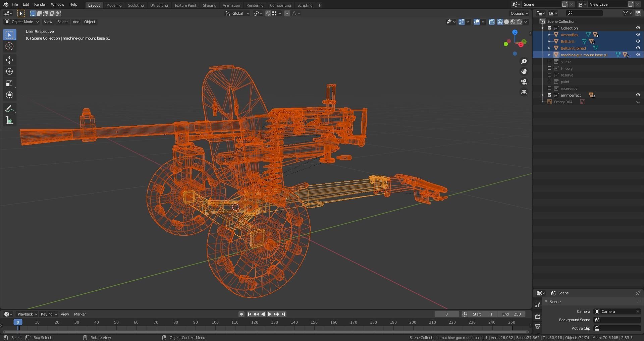644x341 pixels.
Task: Select the Rotate tool
Action: point(9,72)
